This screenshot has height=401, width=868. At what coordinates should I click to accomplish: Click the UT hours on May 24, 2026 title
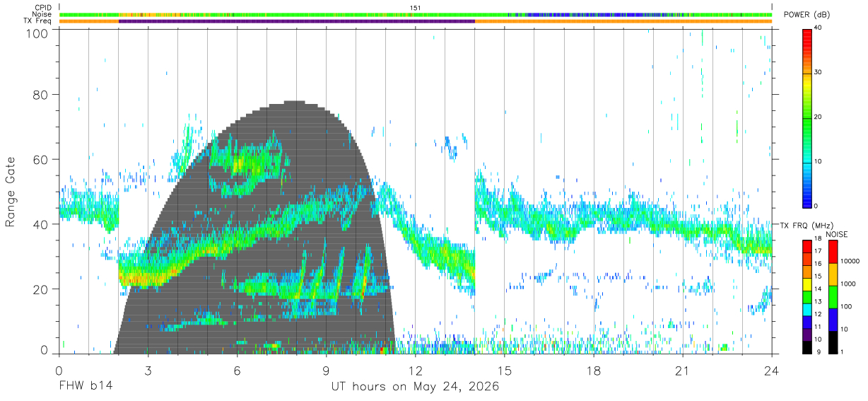click(416, 387)
